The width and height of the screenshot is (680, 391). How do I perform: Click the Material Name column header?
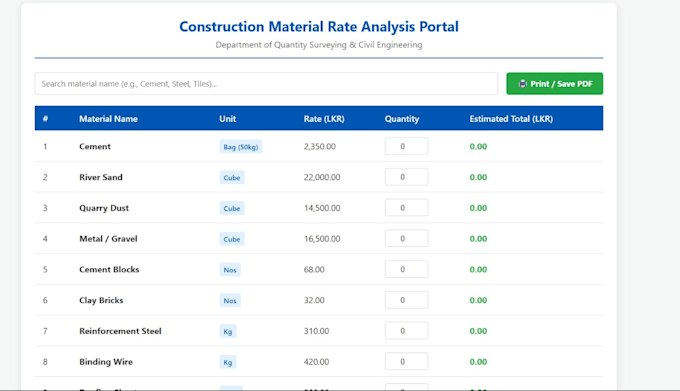[x=108, y=119]
